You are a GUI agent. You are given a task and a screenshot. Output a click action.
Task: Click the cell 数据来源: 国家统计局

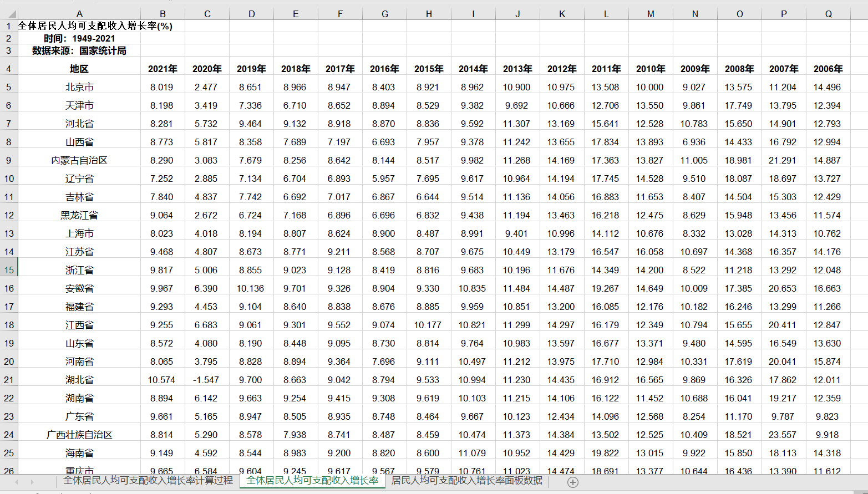tap(79, 50)
